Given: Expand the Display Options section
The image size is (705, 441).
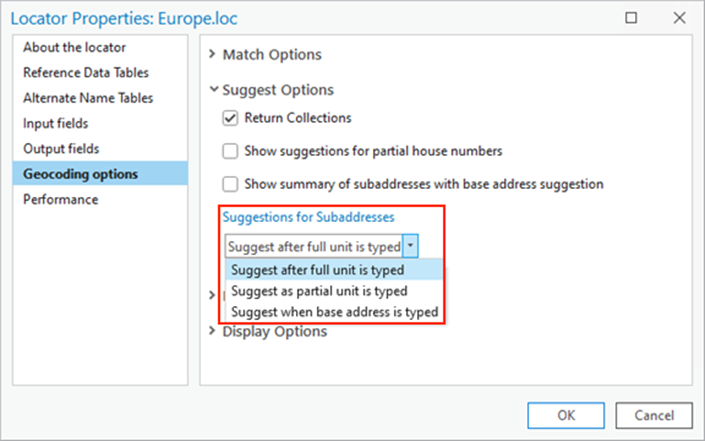Looking at the screenshot, I should 213,331.
